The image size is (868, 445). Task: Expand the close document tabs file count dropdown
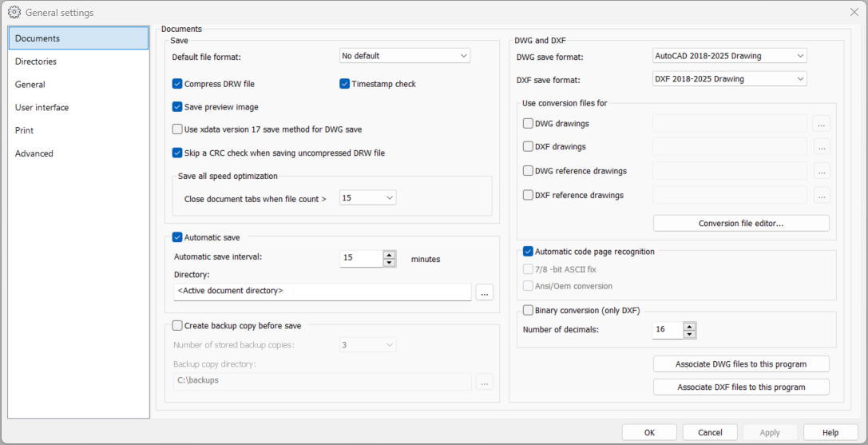367,198
